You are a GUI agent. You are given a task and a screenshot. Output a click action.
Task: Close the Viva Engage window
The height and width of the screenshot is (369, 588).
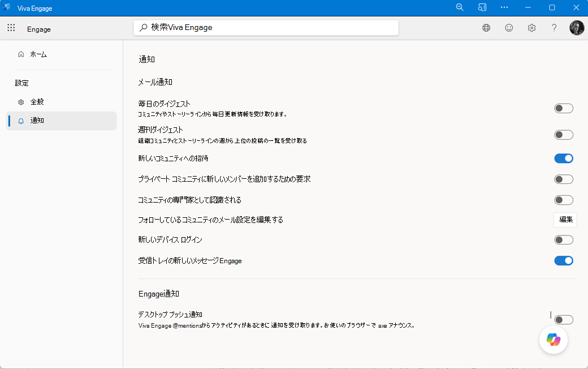(576, 7)
